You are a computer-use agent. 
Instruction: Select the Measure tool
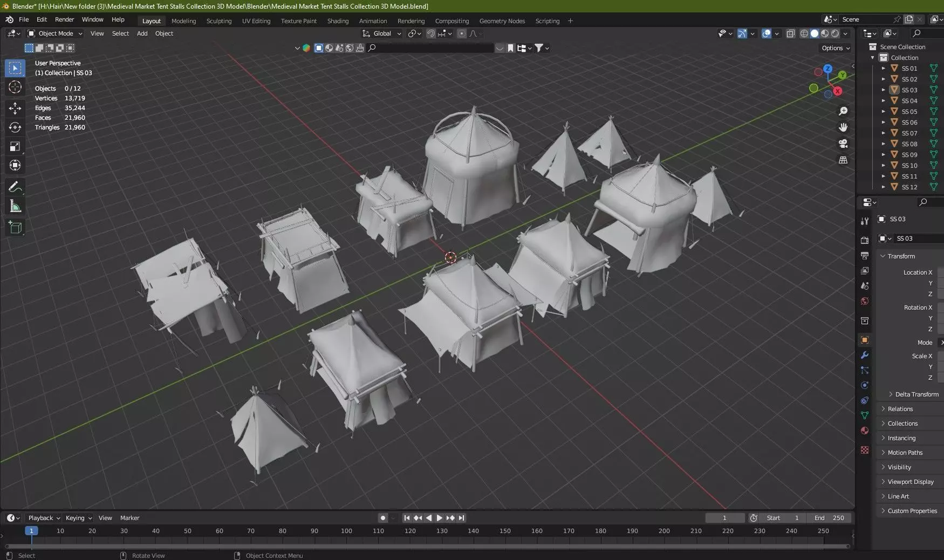point(15,206)
